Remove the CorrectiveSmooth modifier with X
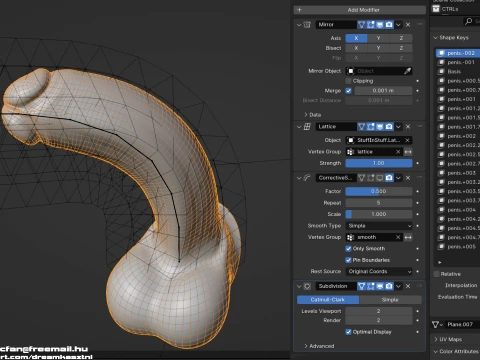The height and width of the screenshot is (360, 480). 408,178
